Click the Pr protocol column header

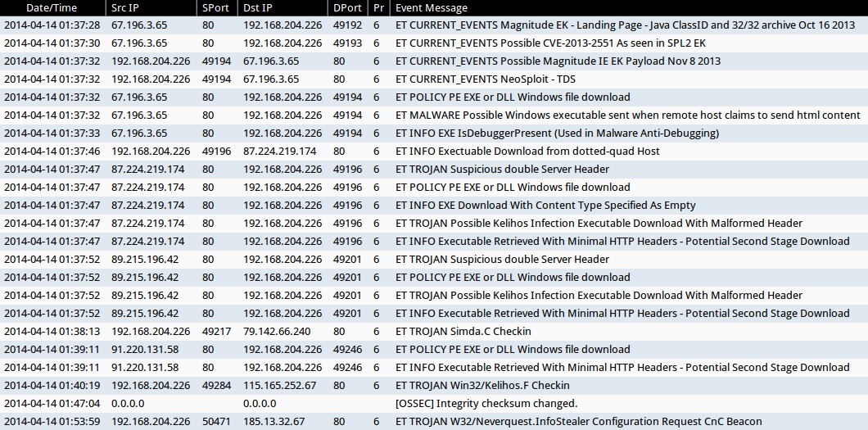tap(377, 7)
